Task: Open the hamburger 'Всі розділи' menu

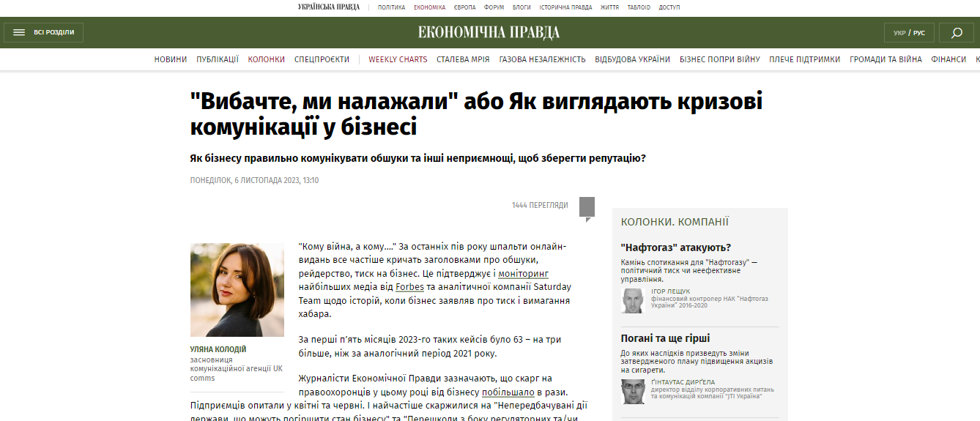Action: pos(44,32)
